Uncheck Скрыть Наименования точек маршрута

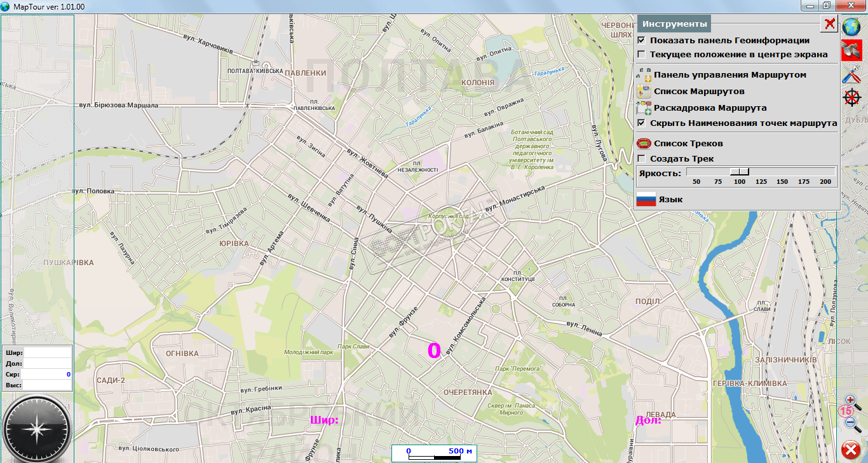[x=641, y=123]
